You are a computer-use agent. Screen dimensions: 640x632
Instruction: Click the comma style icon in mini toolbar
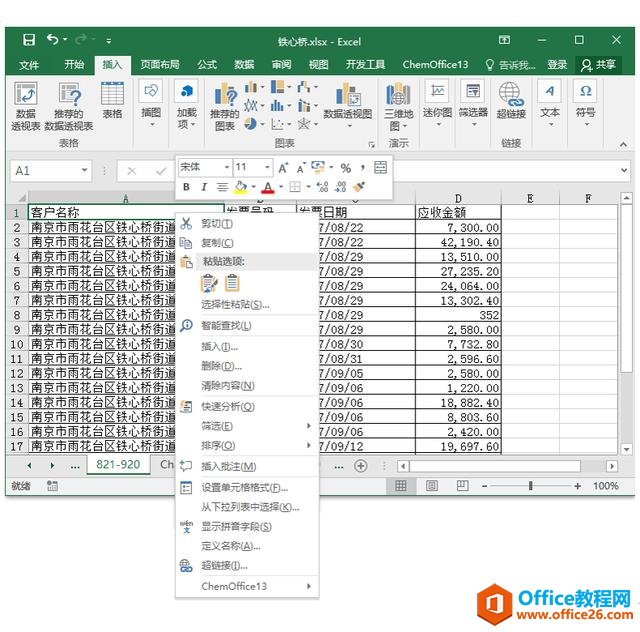pyautogui.click(x=362, y=168)
